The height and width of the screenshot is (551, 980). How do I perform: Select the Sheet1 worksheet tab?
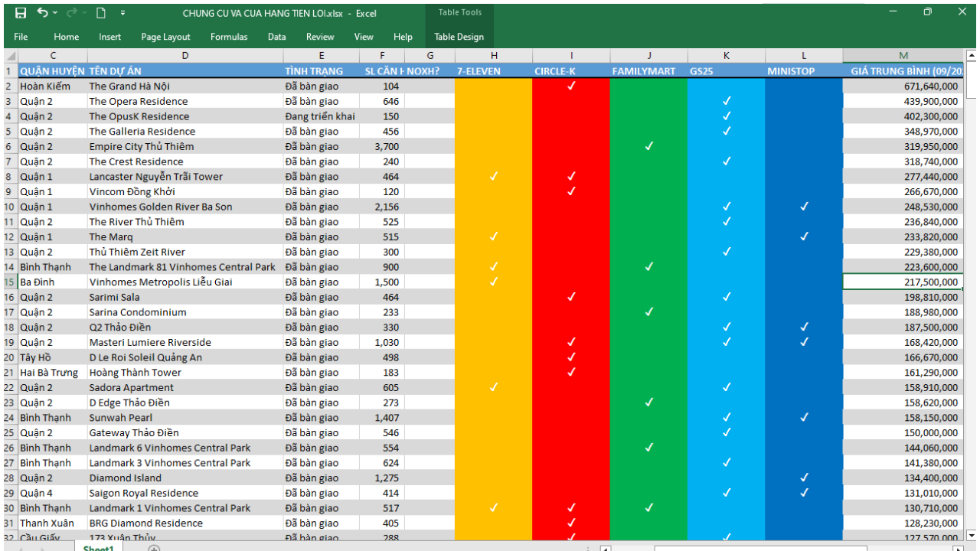click(98, 548)
